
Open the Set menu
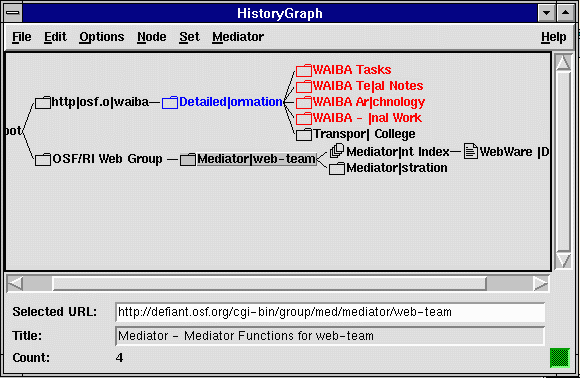pos(189,37)
